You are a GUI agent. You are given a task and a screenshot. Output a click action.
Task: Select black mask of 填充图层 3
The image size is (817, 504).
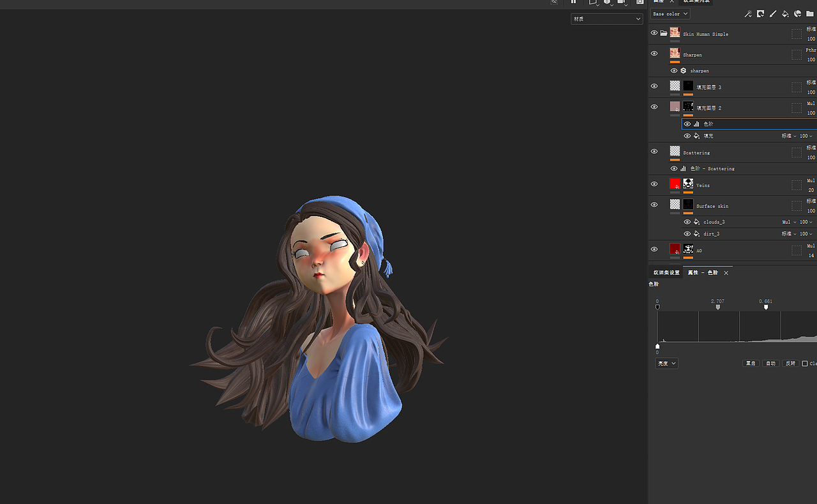click(x=688, y=85)
